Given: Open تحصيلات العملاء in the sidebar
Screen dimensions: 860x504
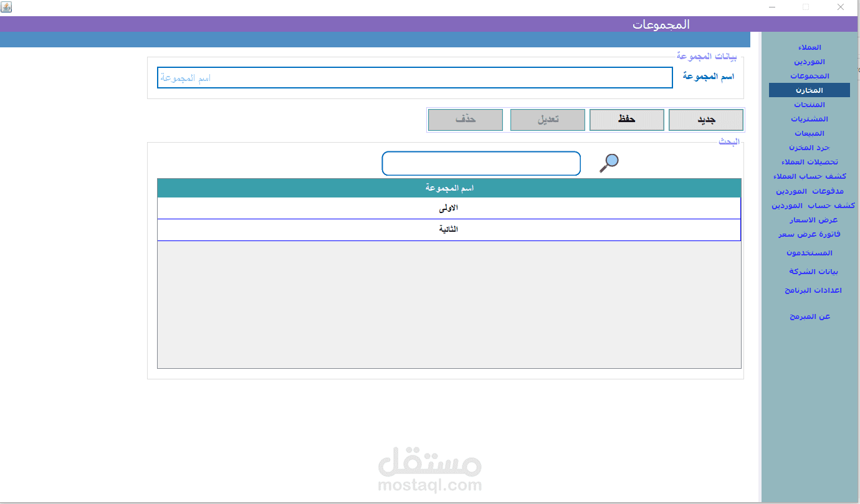Looking at the screenshot, I should point(810,162).
